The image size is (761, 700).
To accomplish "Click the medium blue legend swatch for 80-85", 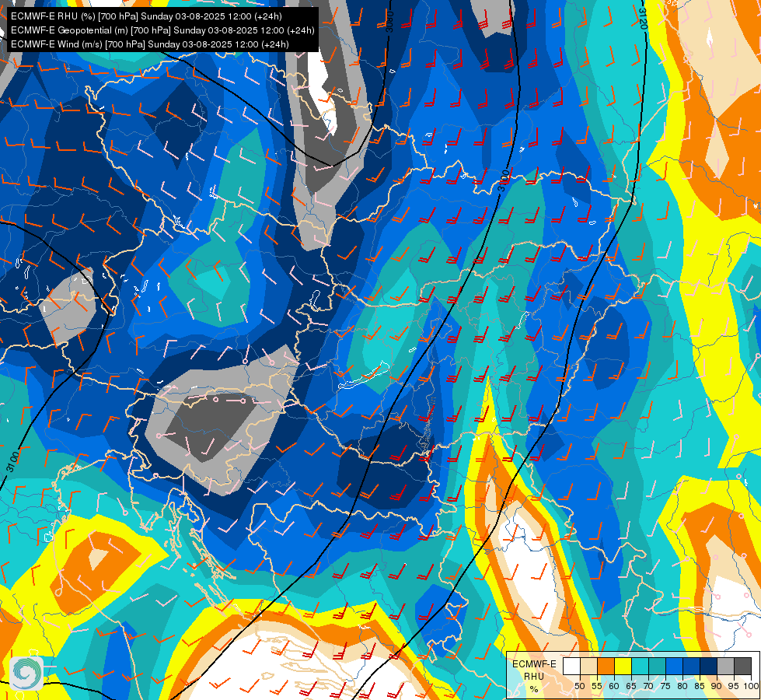I will (x=692, y=666).
